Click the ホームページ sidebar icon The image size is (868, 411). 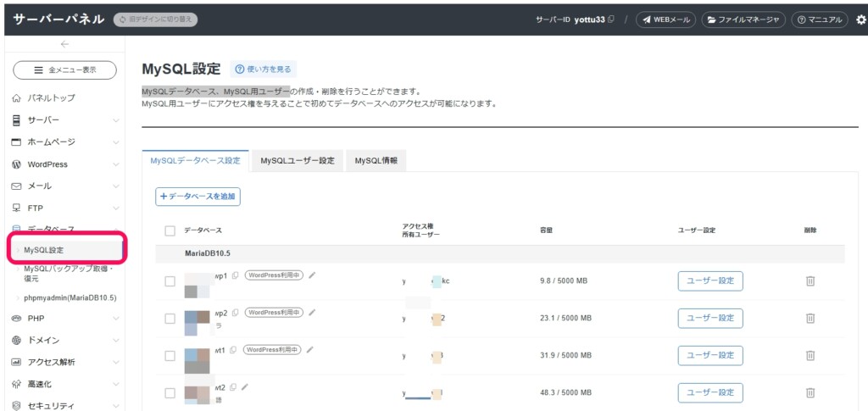[x=16, y=142]
